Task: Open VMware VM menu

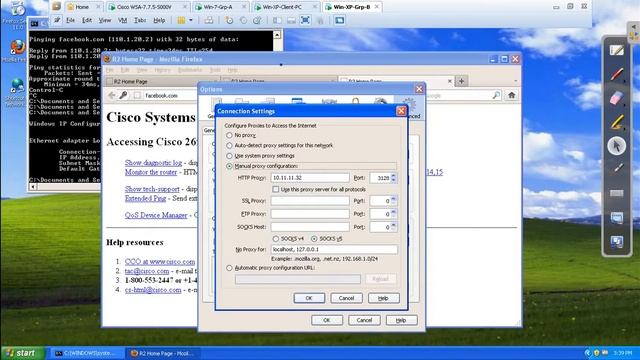Action: (122, 20)
